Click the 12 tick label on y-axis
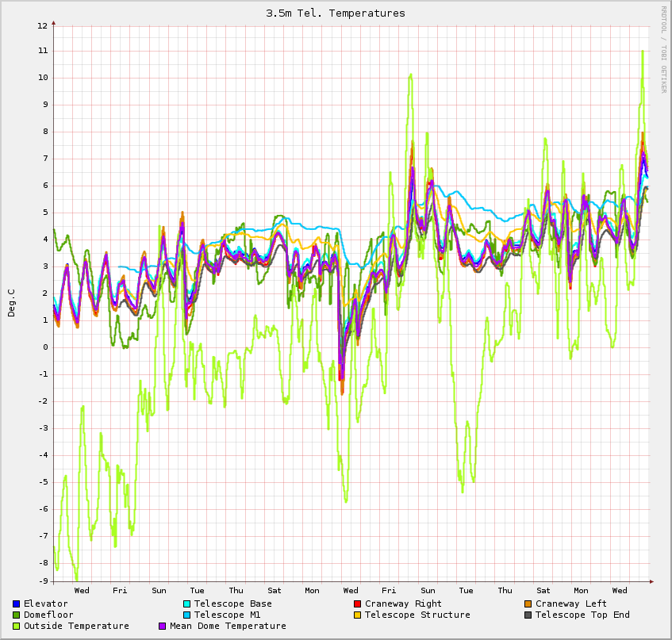672x640 pixels. point(42,25)
